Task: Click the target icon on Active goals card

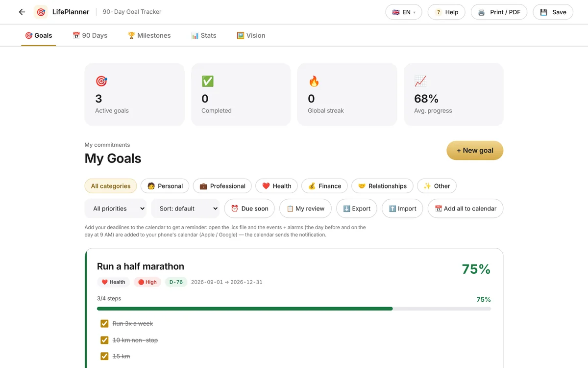Action: [x=101, y=81]
